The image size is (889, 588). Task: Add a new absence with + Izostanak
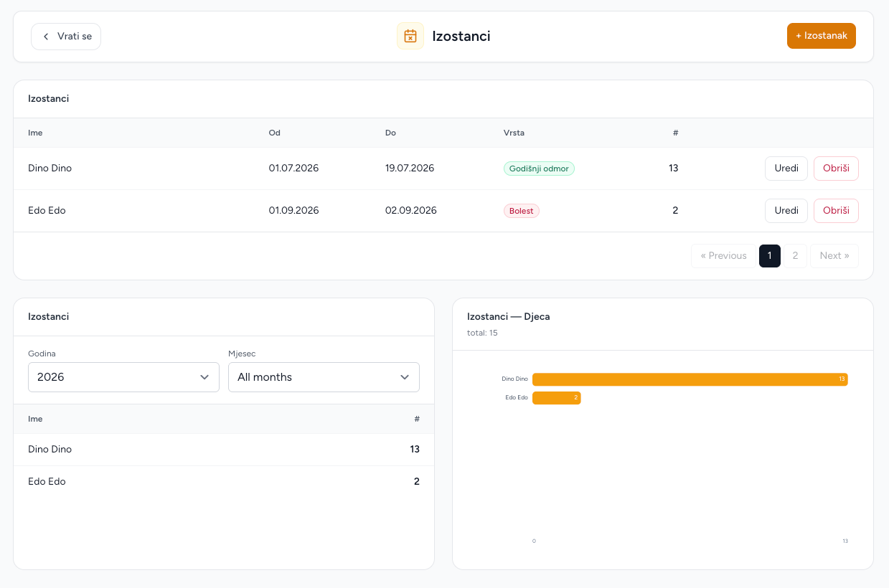coord(821,36)
